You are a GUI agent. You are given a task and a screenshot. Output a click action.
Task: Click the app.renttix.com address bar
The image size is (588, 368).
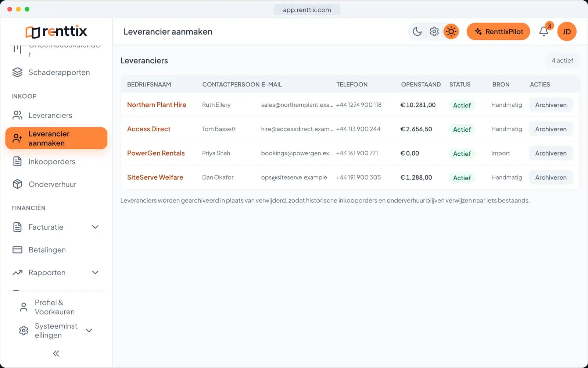307,10
